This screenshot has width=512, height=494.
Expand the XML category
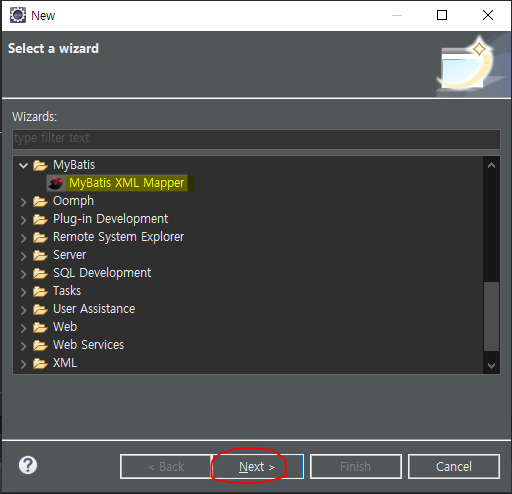(x=23, y=364)
